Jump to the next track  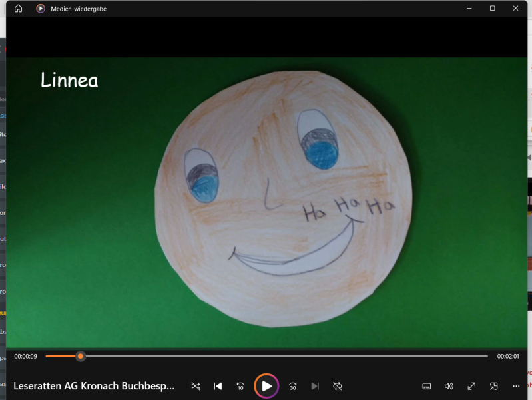(315, 386)
